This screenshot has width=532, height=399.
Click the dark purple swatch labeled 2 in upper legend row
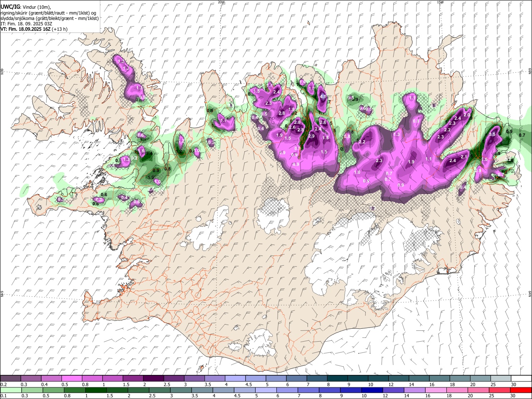click(x=153, y=379)
